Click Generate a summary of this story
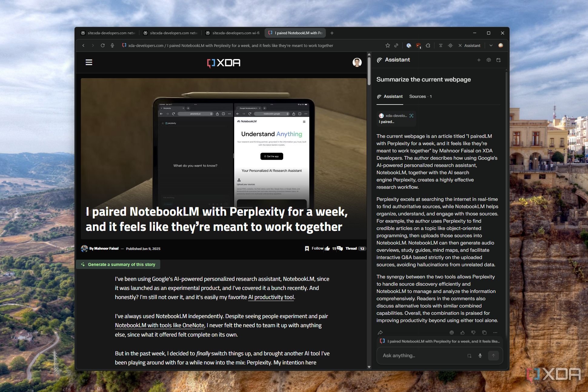The height and width of the screenshot is (392, 588). click(x=118, y=264)
